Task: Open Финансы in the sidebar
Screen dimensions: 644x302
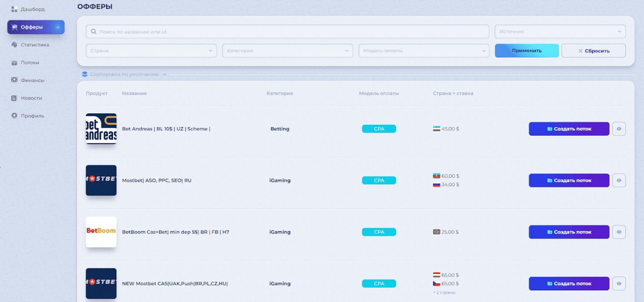Action: pyautogui.click(x=32, y=80)
